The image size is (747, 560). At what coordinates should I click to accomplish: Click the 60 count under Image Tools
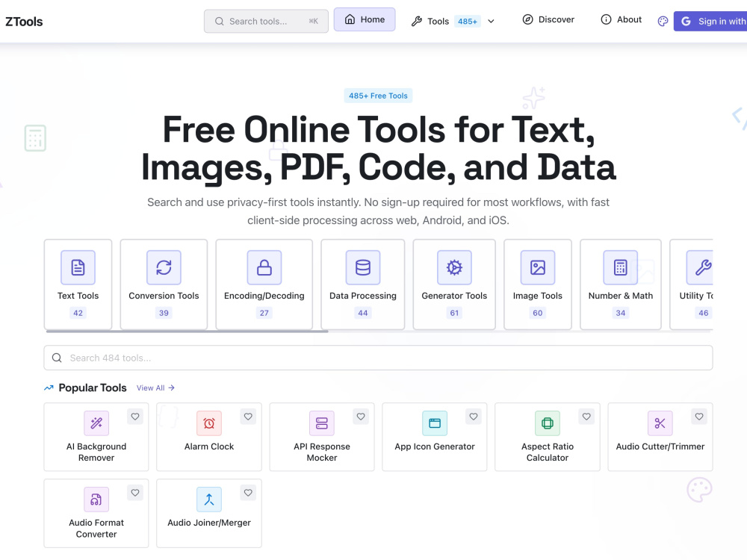pyautogui.click(x=538, y=313)
